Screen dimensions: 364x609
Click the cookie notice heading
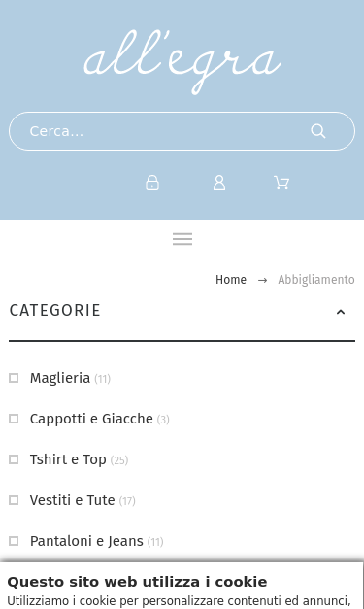point(137,582)
